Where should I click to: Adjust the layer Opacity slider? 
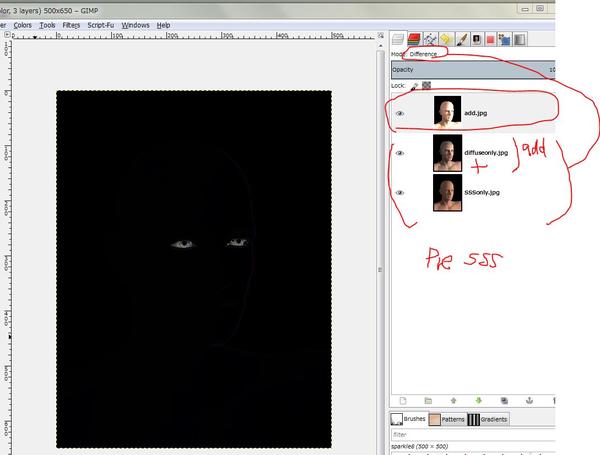point(473,70)
